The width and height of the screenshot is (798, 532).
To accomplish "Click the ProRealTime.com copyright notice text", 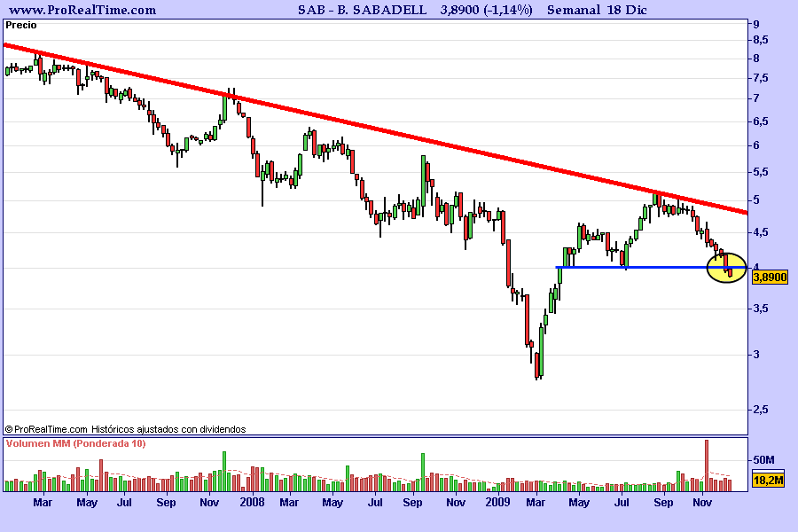I will [x=125, y=429].
